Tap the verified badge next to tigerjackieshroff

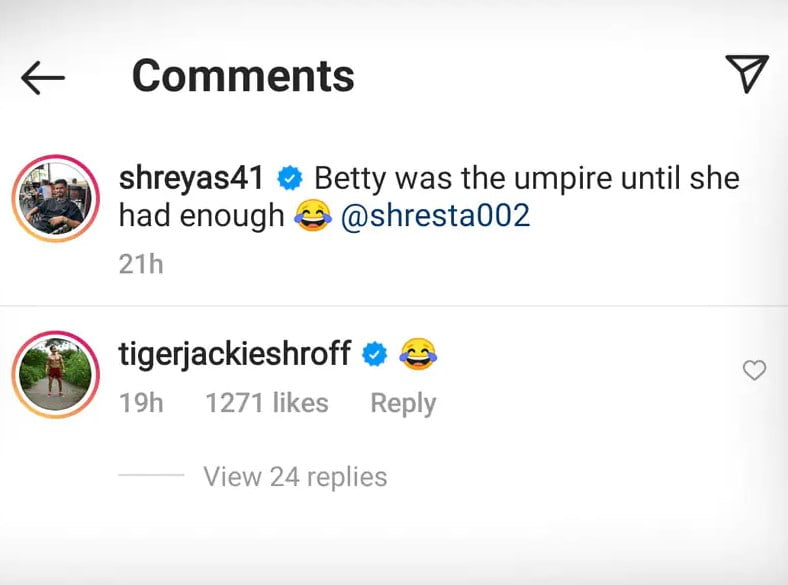[x=375, y=354]
